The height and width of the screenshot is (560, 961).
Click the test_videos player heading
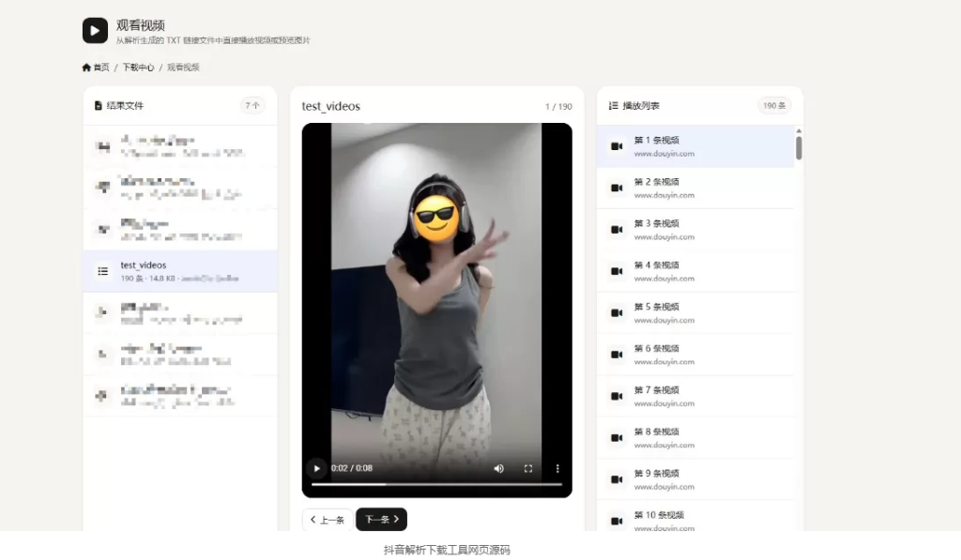click(331, 106)
